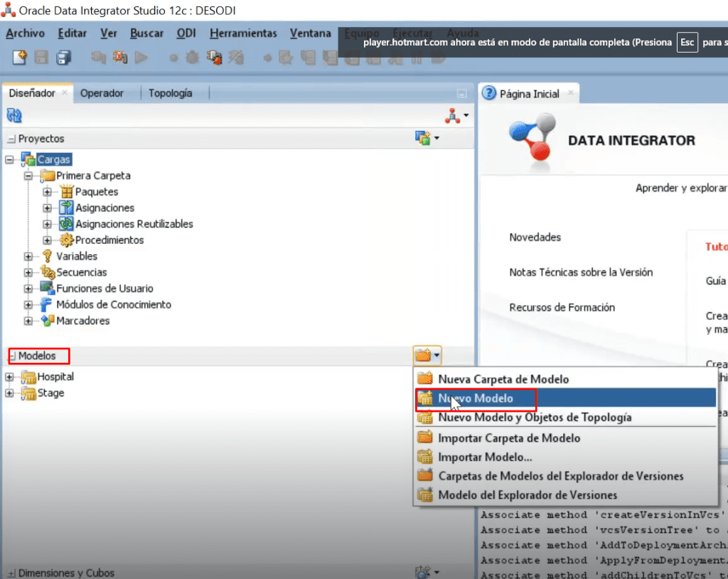Viewport: 728px width, 579px height.
Task: Click the Módulos de Conocimiento icon
Action: tap(46, 304)
